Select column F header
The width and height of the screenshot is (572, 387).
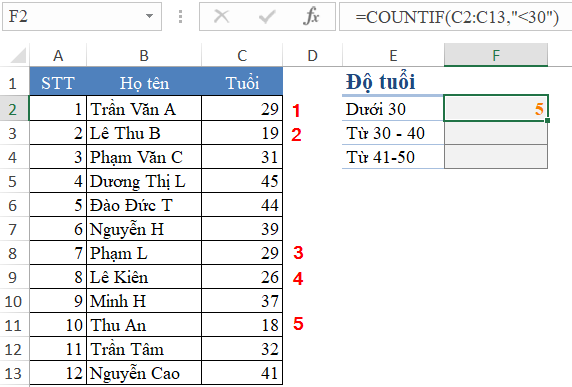click(x=496, y=55)
